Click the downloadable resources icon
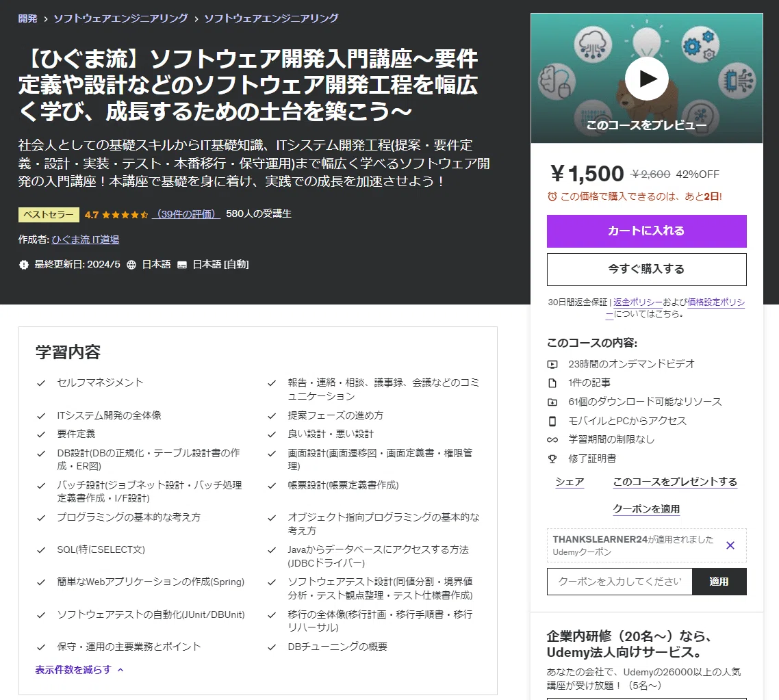Screen dimensions: 779x700 [552, 402]
